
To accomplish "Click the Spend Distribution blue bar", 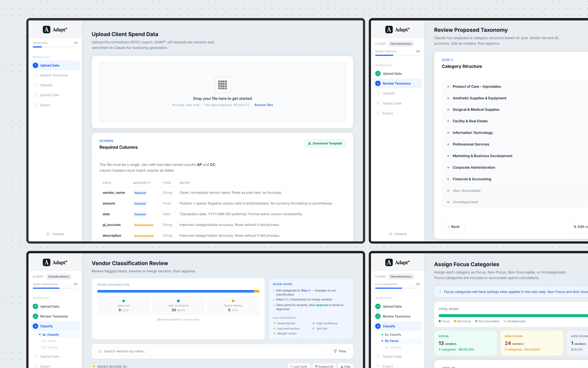I will coord(176,291).
